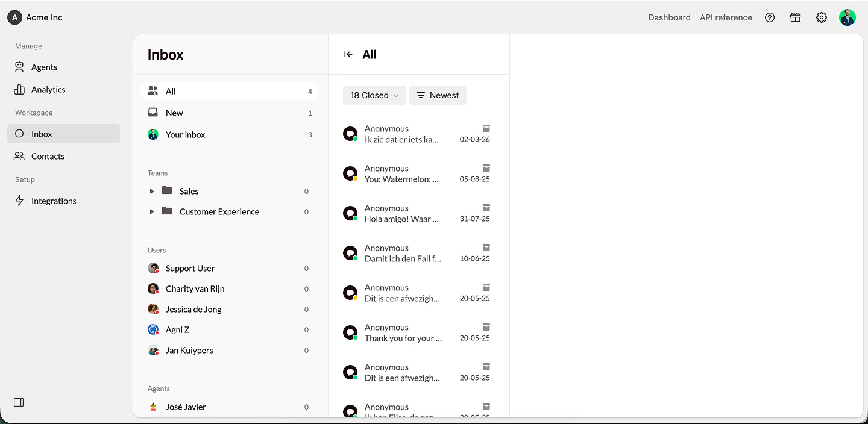The width and height of the screenshot is (868, 424).
Task: Click the Customer Experience folder icon
Action: coord(167,211)
